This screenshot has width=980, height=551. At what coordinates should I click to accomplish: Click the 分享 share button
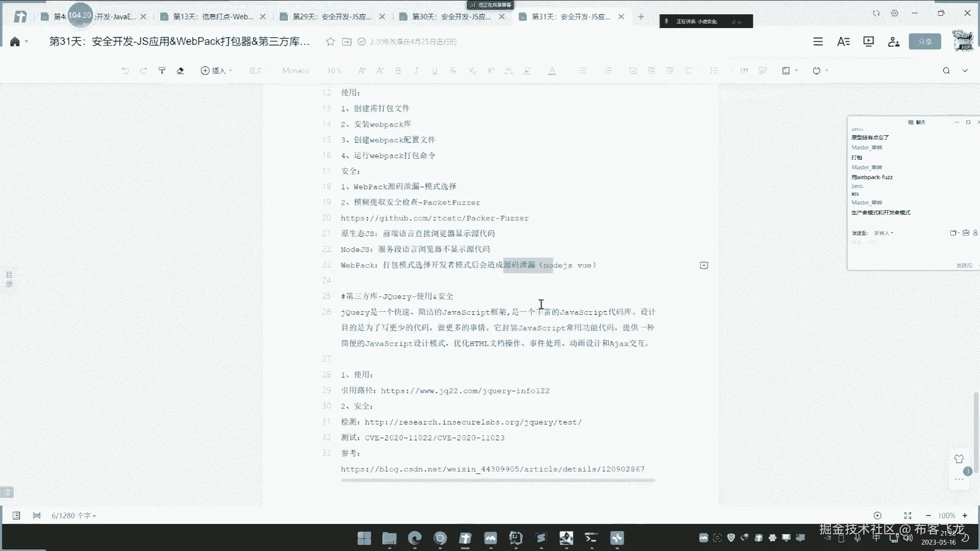(x=924, y=42)
